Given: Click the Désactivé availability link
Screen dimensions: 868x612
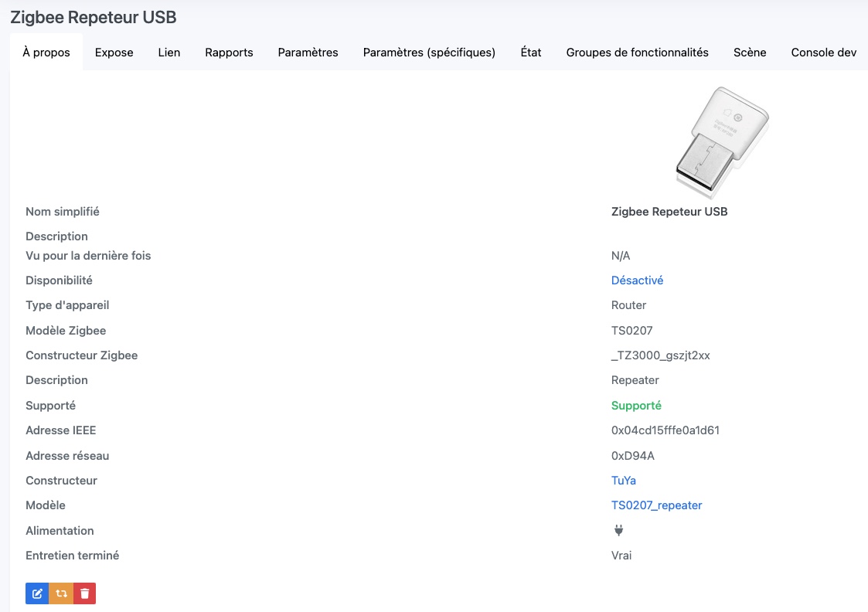Looking at the screenshot, I should tap(637, 280).
